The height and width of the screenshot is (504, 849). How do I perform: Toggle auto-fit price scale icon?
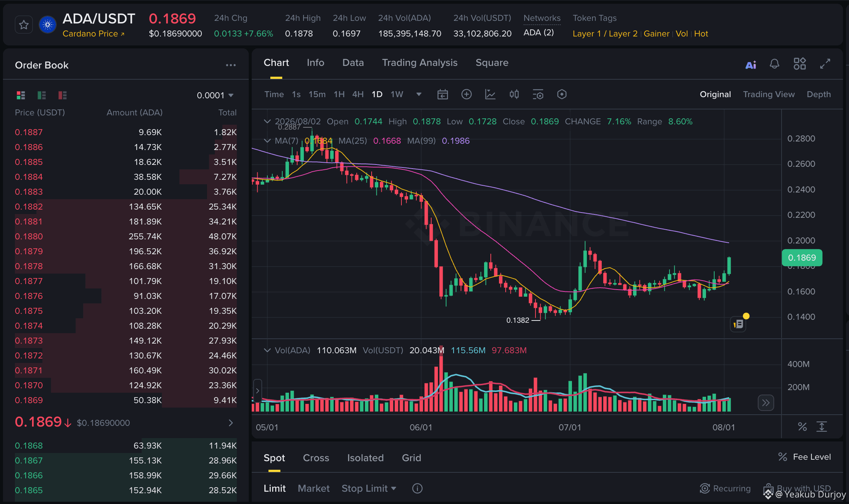pyautogui.click(x=822, y=427)
